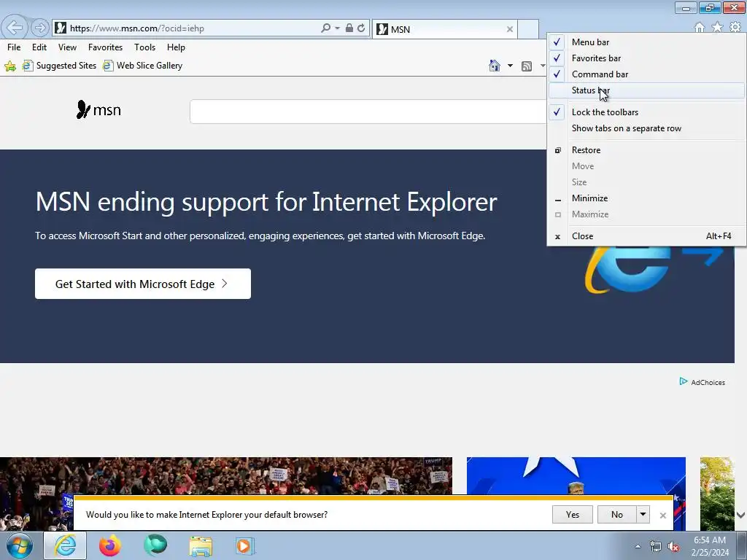Toggle Lock the toolbars option
Viewport: 747px width, 560px height.
coord(646,112)
